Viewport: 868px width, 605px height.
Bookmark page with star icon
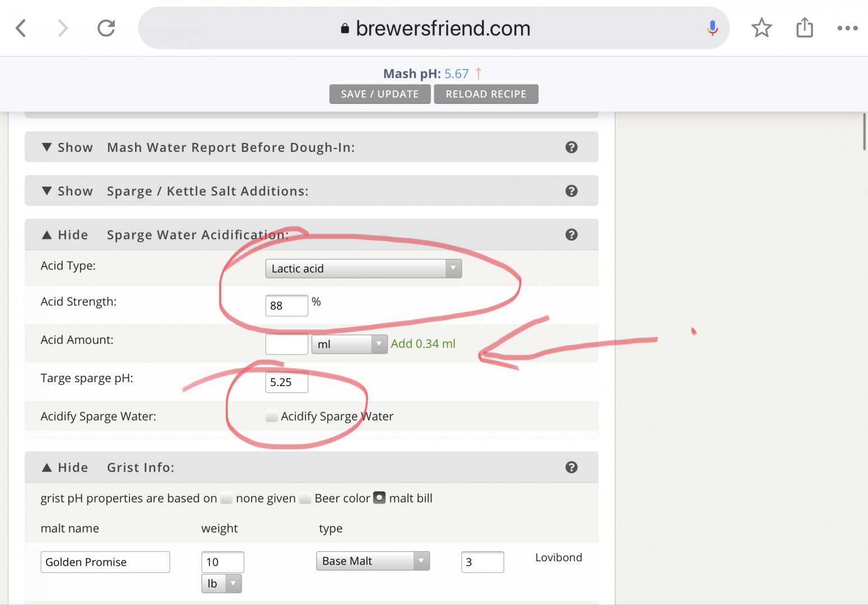pyautogui.click(x=762, y=28)
